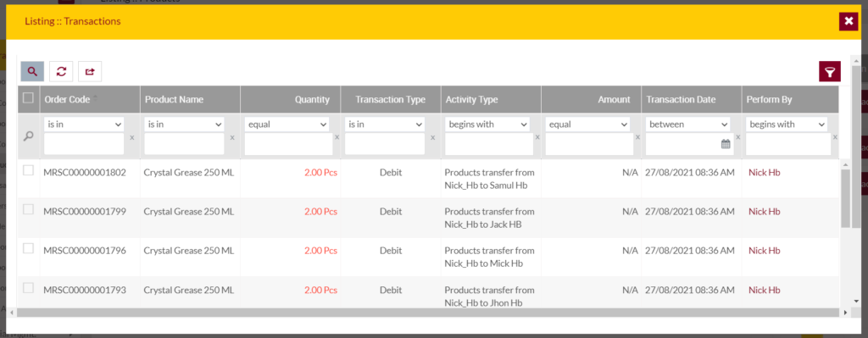Select checkbox for order MRSC00000001796

28,248
